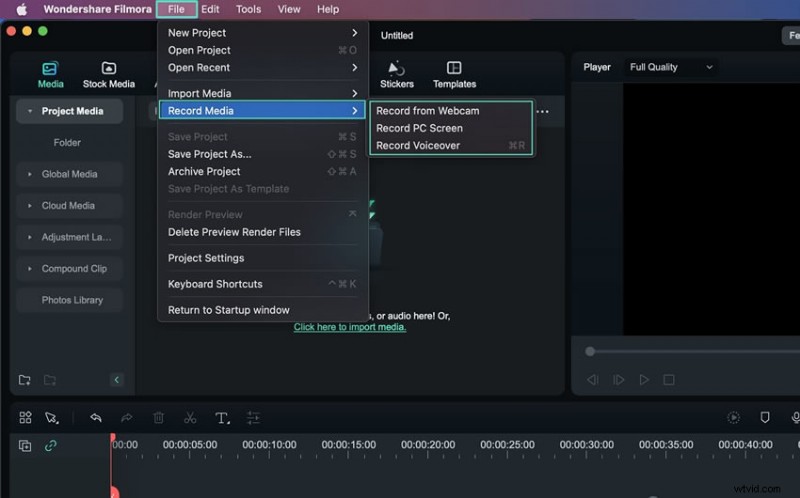
Task: Select the Text tool in the timeline toolbar
Action: coord(222,418)
